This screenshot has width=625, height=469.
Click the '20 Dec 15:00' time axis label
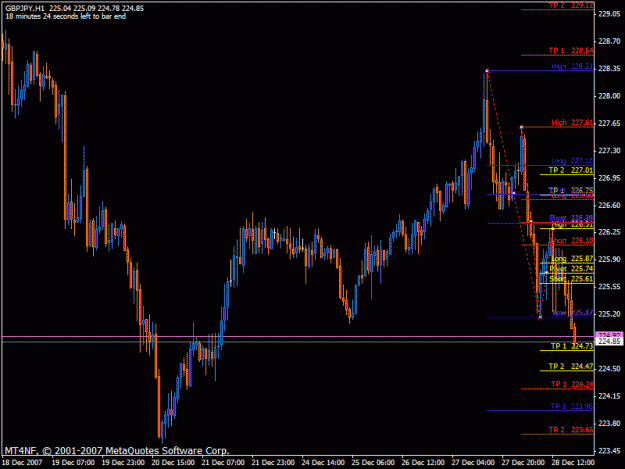click(x=173, y=463)
